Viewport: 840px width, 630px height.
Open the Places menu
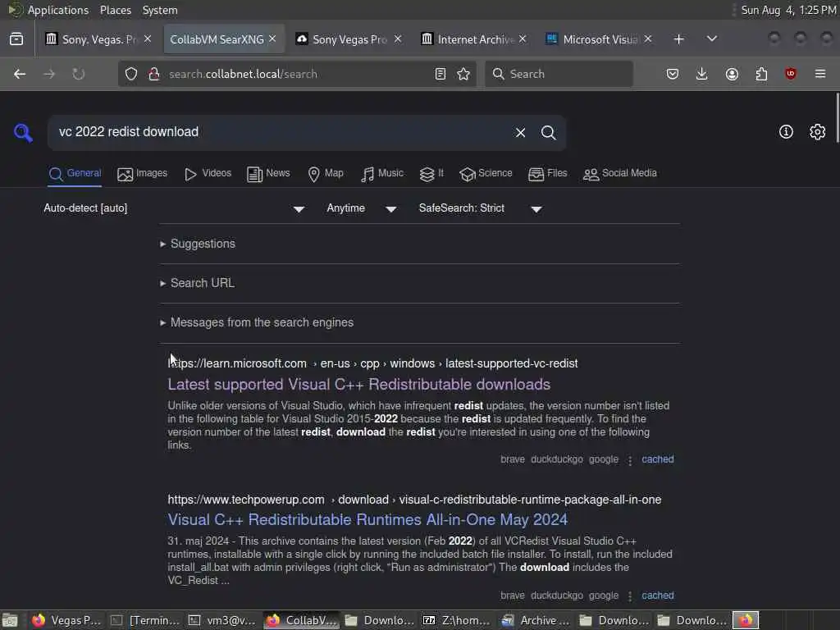(115, 10)
